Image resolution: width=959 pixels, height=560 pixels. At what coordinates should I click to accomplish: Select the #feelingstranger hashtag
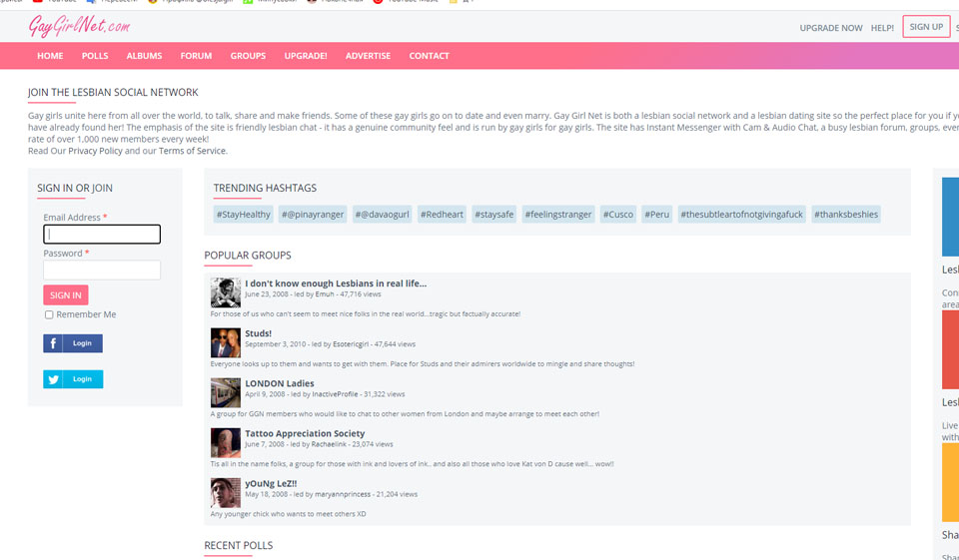pos(558,214)
